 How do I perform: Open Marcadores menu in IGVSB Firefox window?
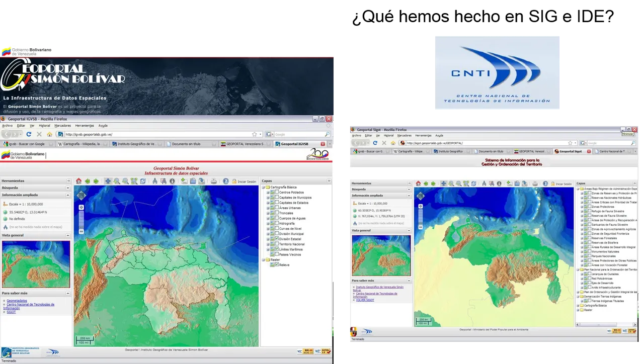click(x=62, y=126)
